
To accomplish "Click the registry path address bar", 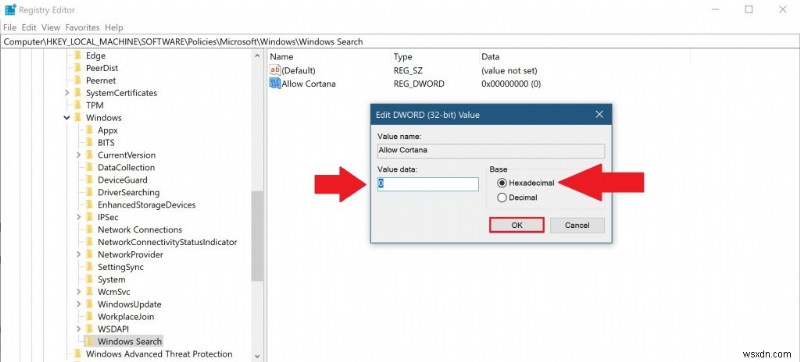I will (400, 42).
